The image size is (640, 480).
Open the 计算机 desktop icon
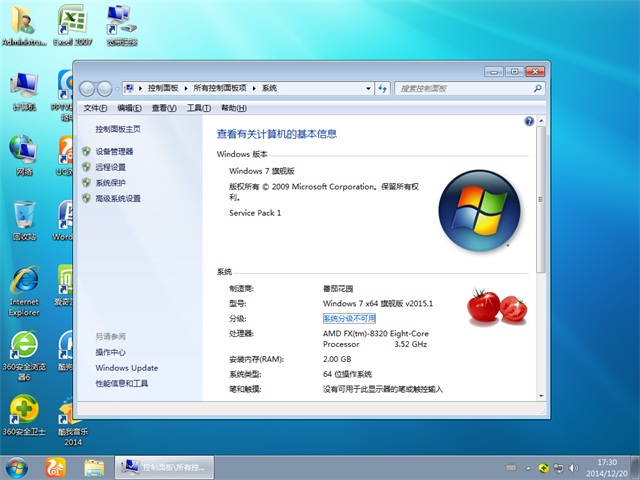coord(24,91)
